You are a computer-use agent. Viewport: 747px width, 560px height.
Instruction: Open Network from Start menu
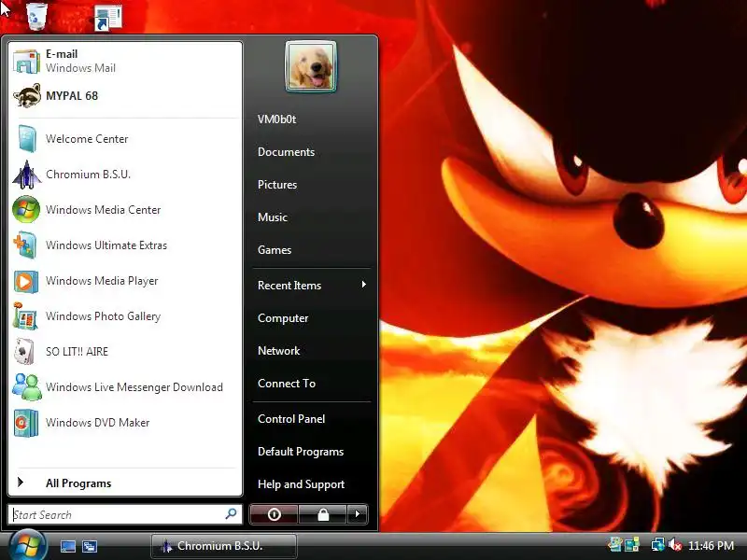278,351
